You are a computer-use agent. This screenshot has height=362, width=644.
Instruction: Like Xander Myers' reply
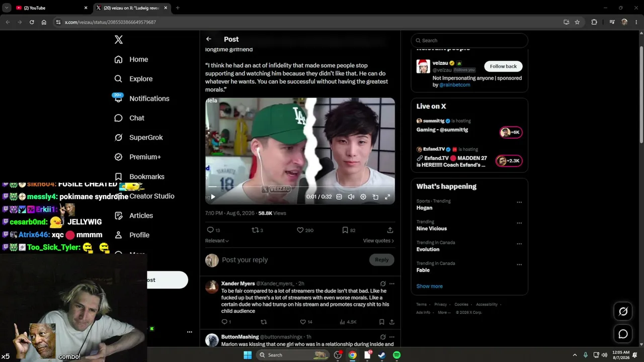tap(306, 322)
